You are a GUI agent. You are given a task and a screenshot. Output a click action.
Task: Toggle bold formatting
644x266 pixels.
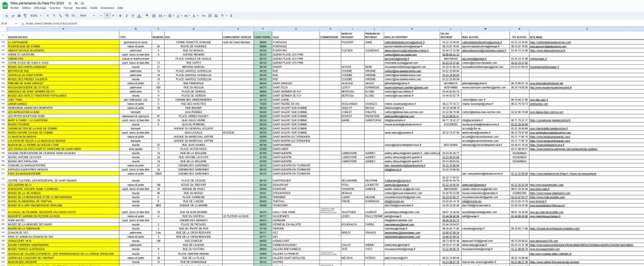120,16
